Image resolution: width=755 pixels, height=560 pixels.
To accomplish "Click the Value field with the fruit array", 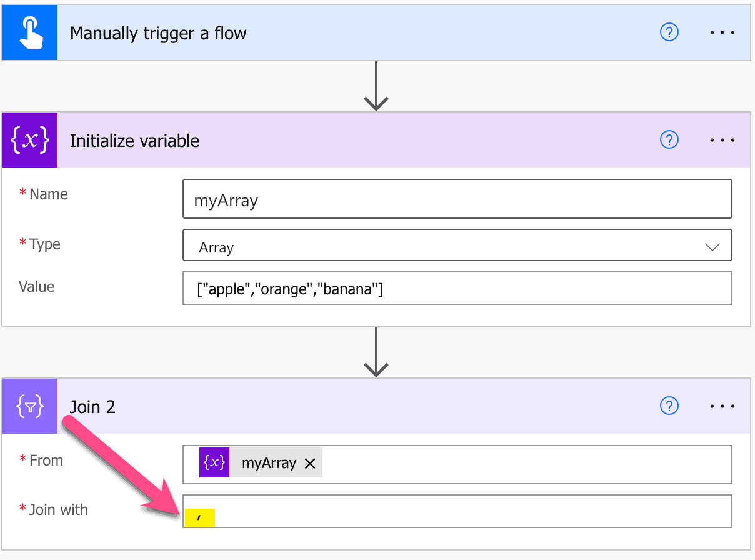I will pyautogui.click(x=457, y=287).
